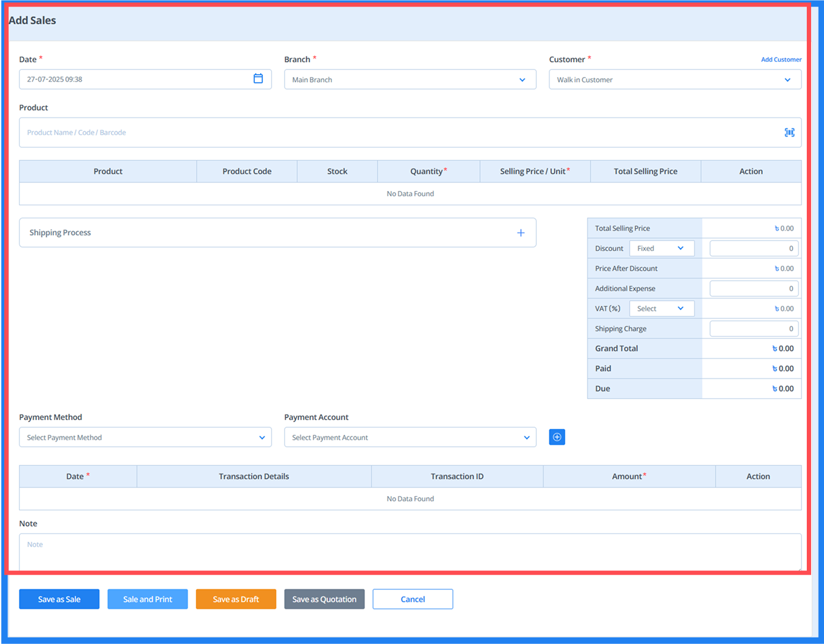The height and width of the screenshot is (644, 824).
Task: Change Discount type using the Fixed dropdown
Action: [662, 248]
